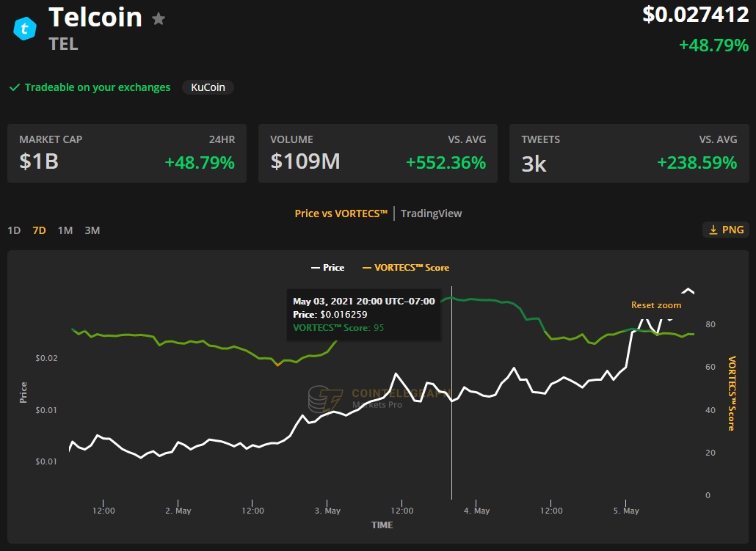Click the chart tooltip showing May 03, 2021
756x551 pixels.
[x=364, y=315]
